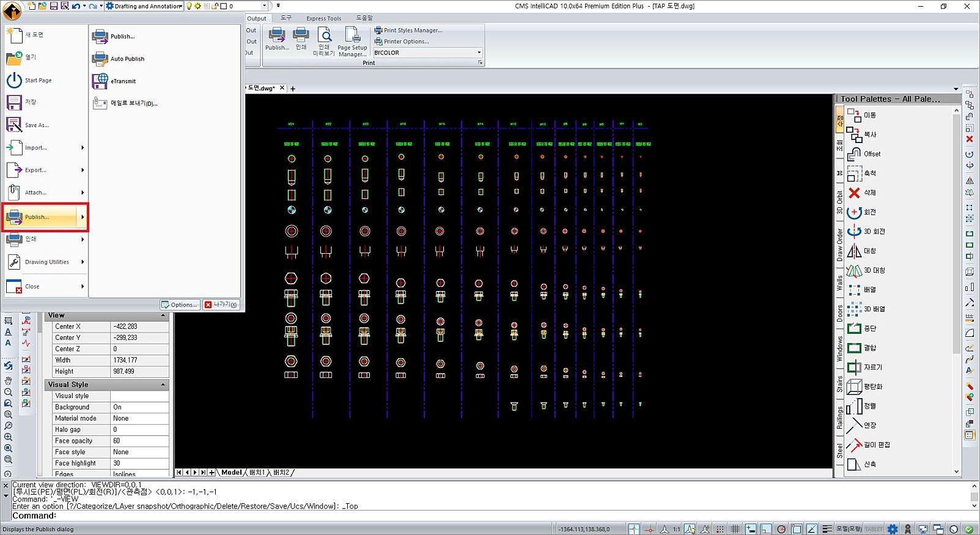The image size is (980, 535).
Task: Select the 자르기 trim tool
Action: point(864,367)
